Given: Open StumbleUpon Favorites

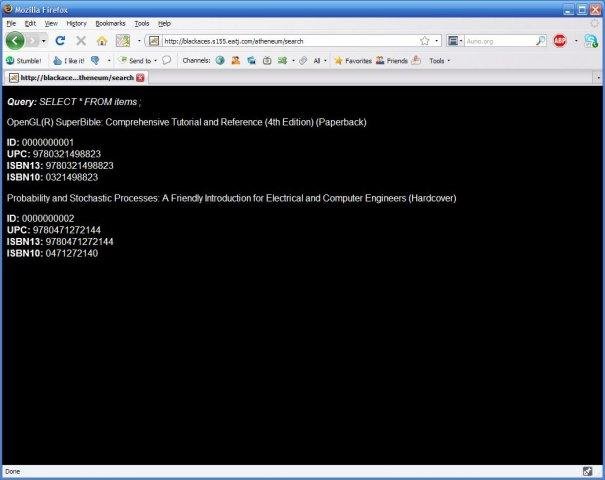Looking at the screenshot, I should click(353, 61).
